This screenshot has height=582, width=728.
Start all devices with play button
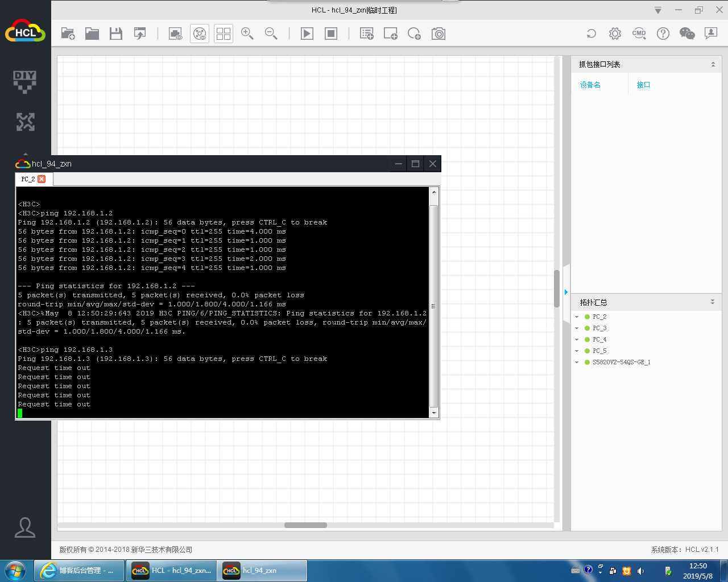pos(307,34)
